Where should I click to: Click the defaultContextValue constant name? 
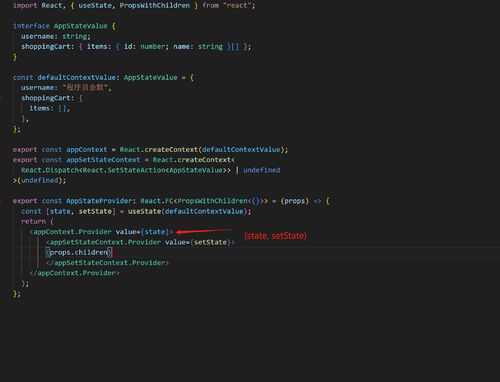pos(76,78)
